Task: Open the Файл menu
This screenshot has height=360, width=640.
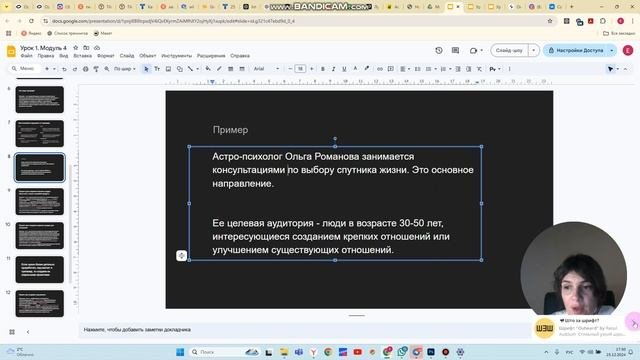Action: click(27, 56)
